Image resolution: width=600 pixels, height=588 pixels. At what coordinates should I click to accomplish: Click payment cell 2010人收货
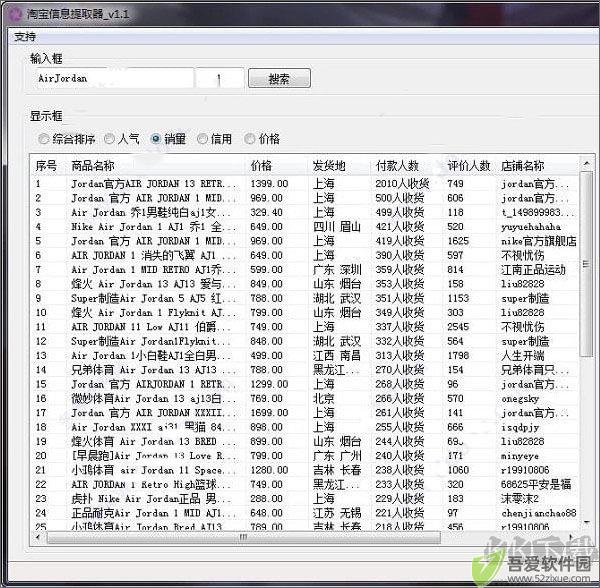tap(402, 184)
